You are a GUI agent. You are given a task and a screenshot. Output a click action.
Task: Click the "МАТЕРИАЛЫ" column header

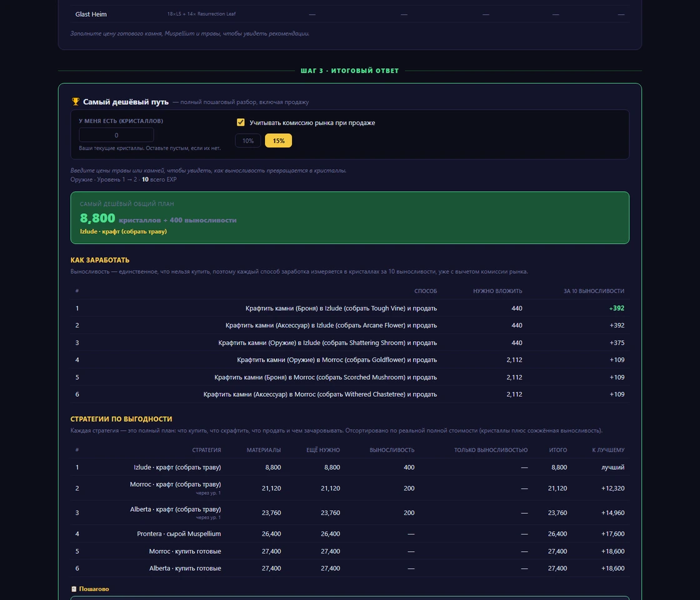[x=264, y=450]
